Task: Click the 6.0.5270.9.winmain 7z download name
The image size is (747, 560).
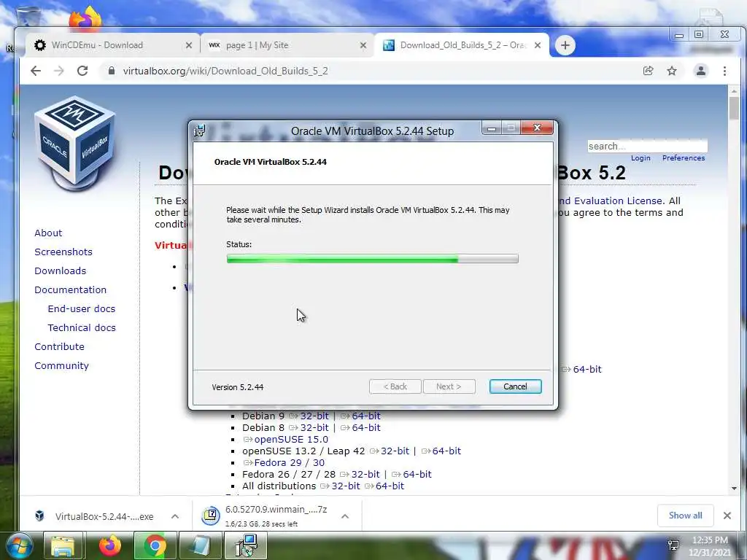Action: [x=276, y=510]
